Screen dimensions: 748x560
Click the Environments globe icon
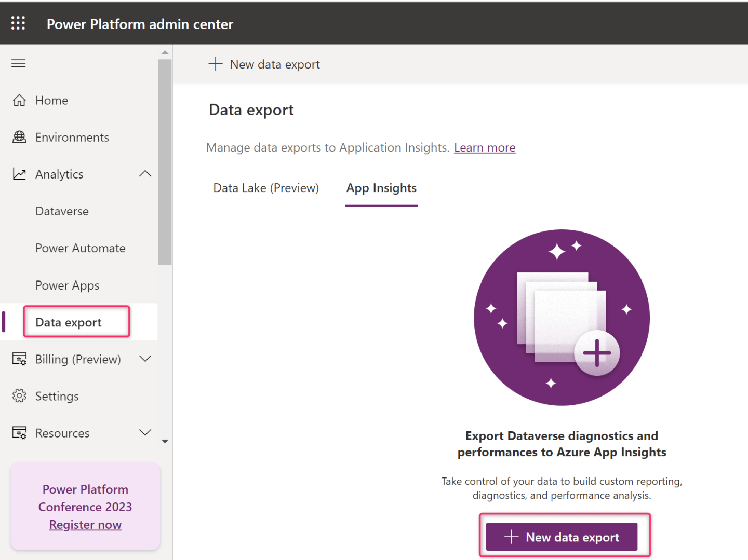point(19,137)
